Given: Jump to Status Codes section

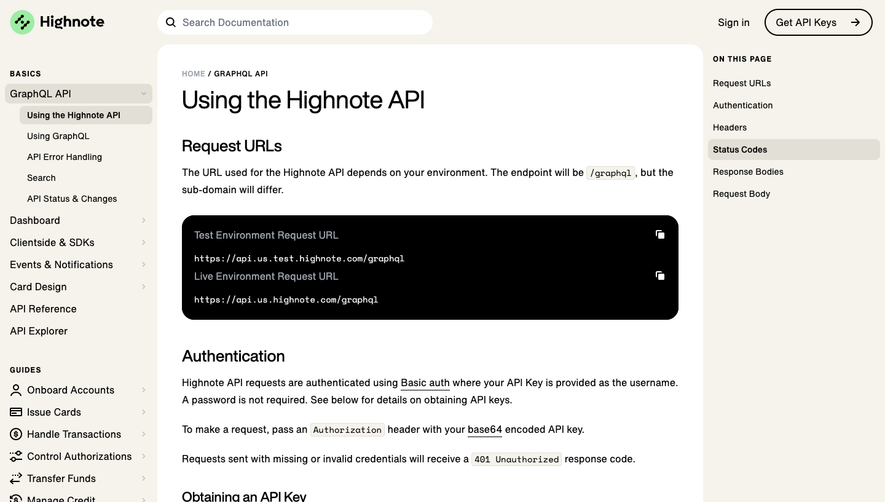Looking at the screenshot, I should tap(794, 150).
